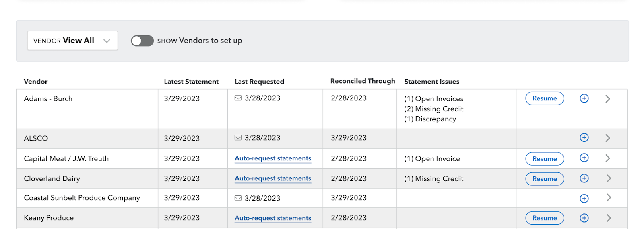Select the ALSCO vendor name
This screenshot has height=244, width=644.
36,138
